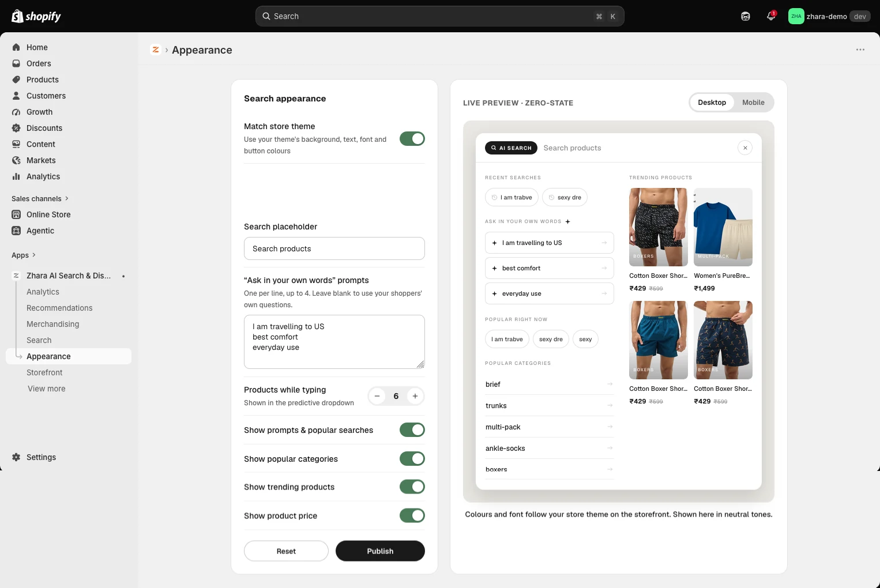Click the 'I am trabve' recent search chip
Screen dimensions: 880x588
coord(512,197)
